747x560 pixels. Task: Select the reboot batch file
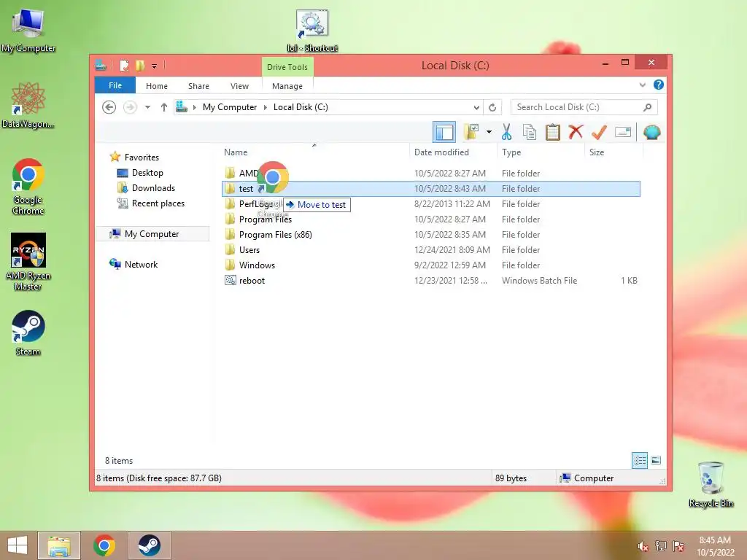click(252, 281)
